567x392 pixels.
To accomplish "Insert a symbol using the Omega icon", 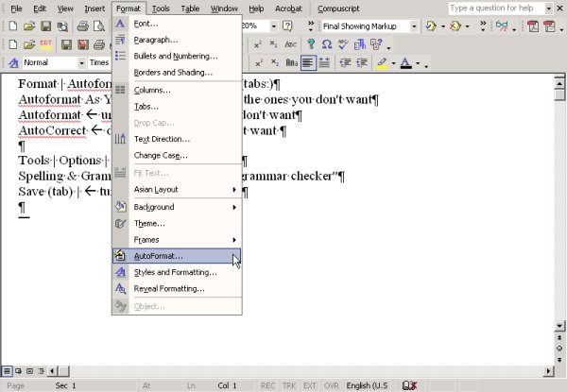I will (x=326, y=44).
